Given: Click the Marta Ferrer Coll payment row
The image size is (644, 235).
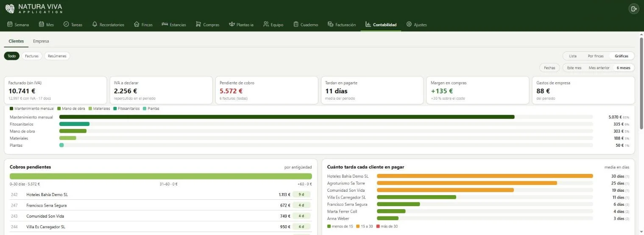Looking at the screenshot, I should 478,211.
